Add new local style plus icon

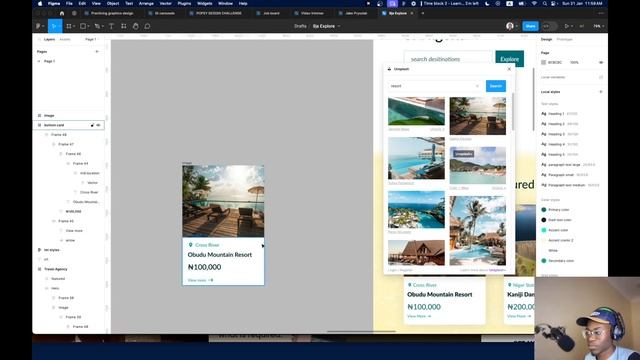(x=600, y=92)
